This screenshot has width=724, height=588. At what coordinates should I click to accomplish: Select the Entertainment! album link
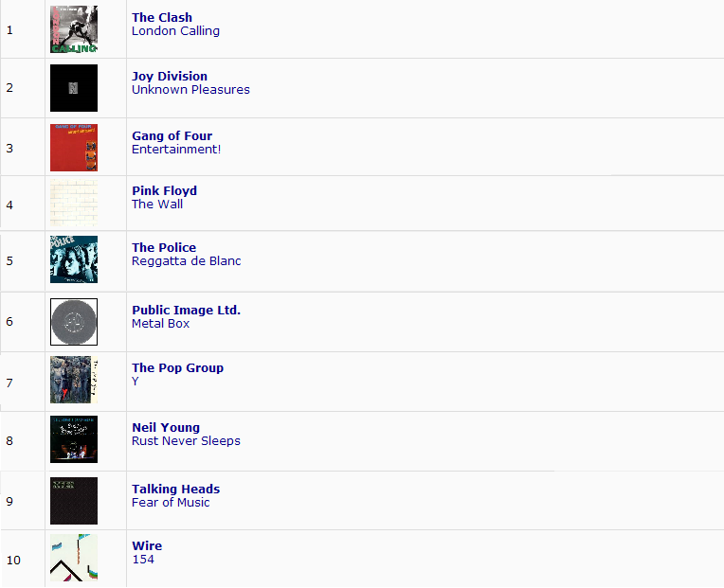[176, 150]
